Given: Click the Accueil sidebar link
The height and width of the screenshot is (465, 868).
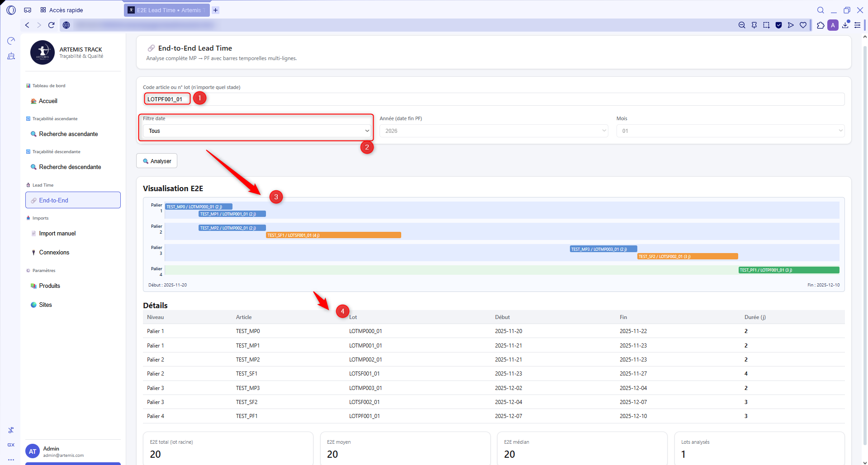Looking at the screenshot, I should [48, 101].
